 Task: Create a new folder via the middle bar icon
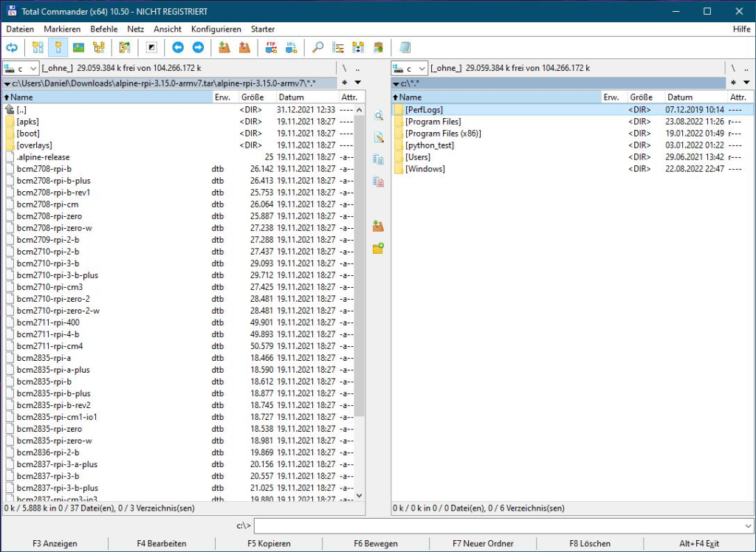coord(379,248)
